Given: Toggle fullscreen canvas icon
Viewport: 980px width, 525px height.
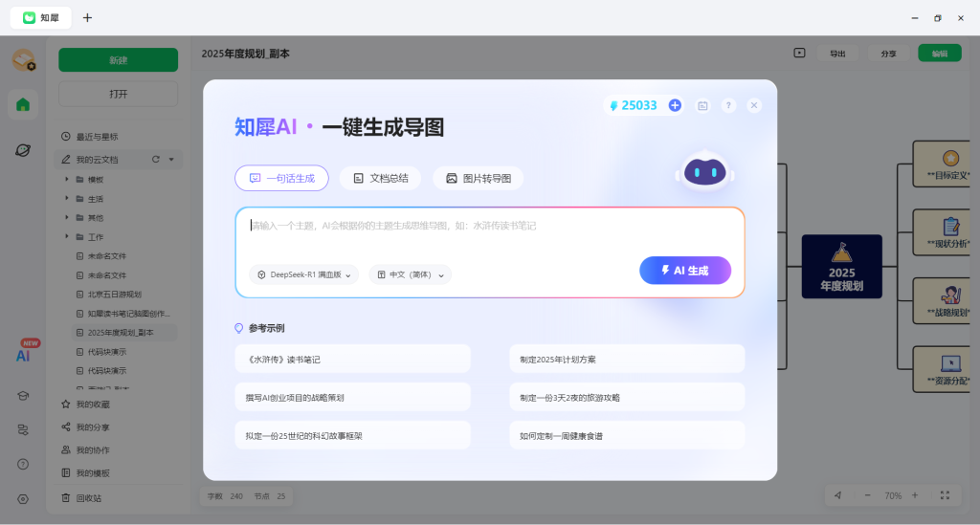Looking at the screenshot, I should click(945, 495).
